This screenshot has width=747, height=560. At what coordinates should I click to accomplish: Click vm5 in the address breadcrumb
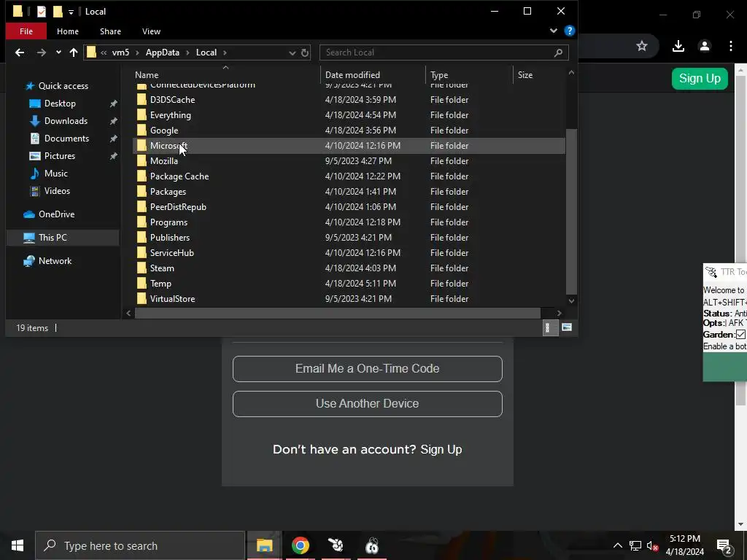[120, 52]
